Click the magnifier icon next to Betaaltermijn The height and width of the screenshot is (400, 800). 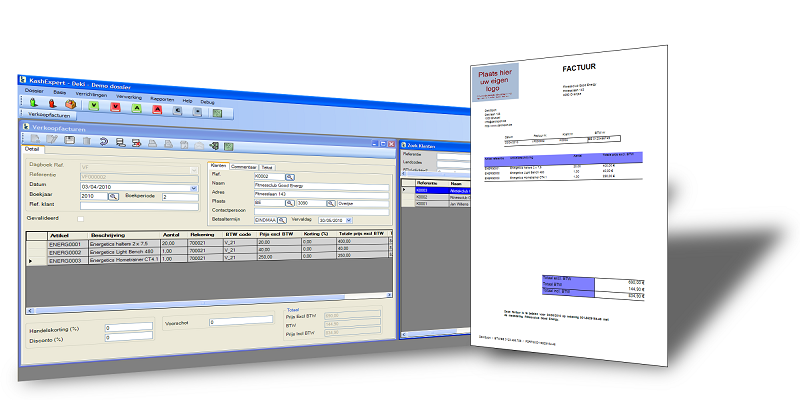pos(283,218)
